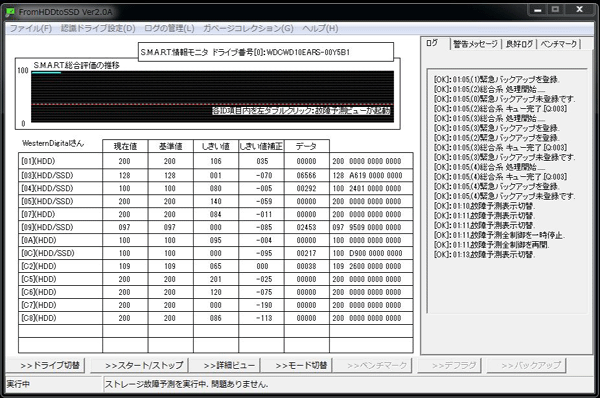Open the 認識ドライブ設定(D) menu
This screenshot has height=398, width=600.
(98, 28)
